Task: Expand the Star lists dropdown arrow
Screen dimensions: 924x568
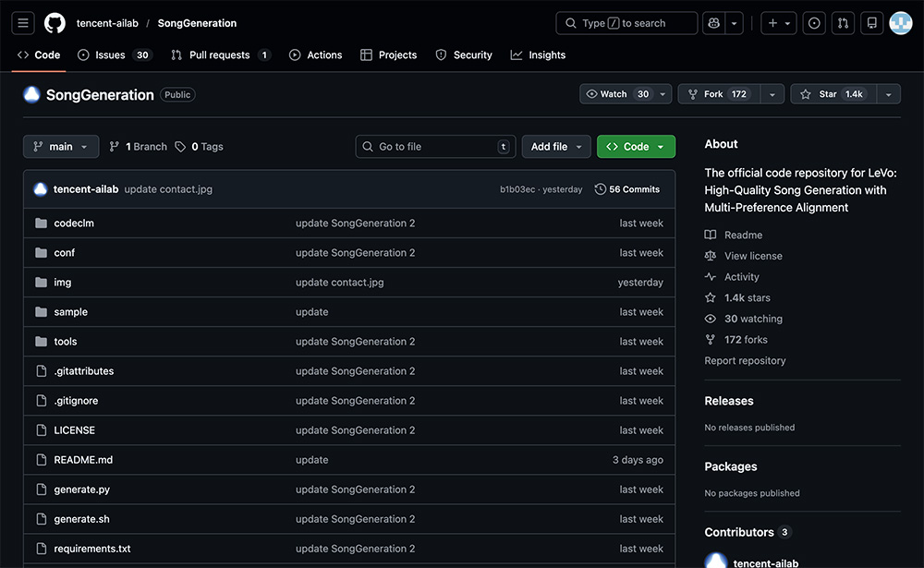Action: [x=889, y=94]
